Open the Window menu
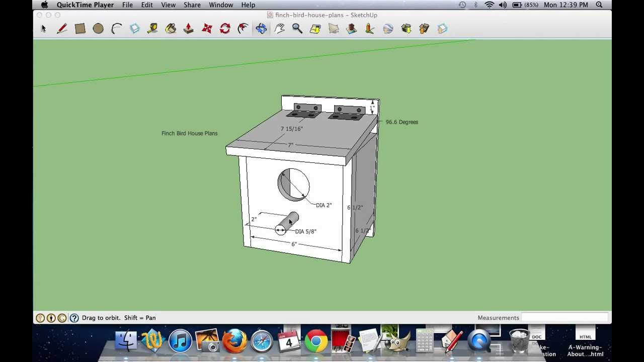Image resolution: width=644 pixels, height=362 pixels. (x=221, y=5)
